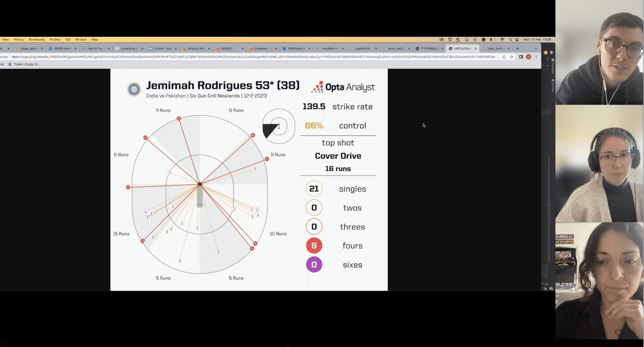644x347 pixels.
Task: Open Creative Cloud menu bar icon
Action: (x=441, y=40)
